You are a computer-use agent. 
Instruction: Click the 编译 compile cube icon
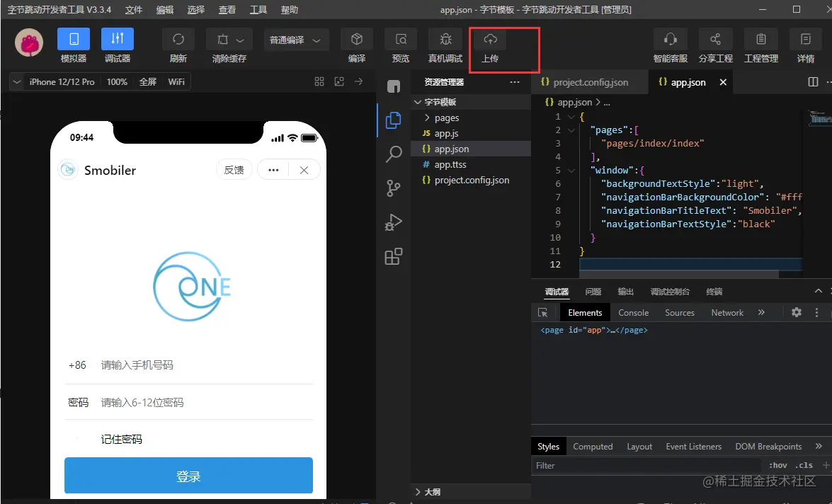coord(357,39)
